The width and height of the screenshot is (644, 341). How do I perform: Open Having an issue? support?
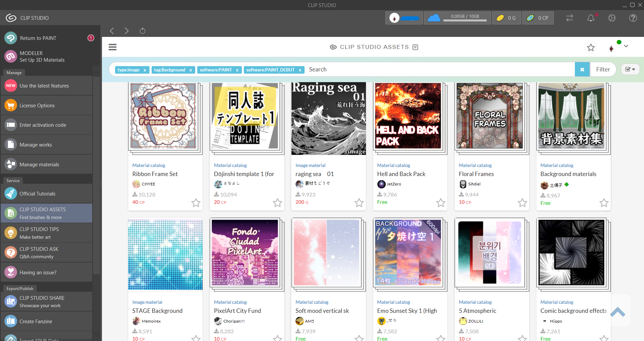(46, 272)
